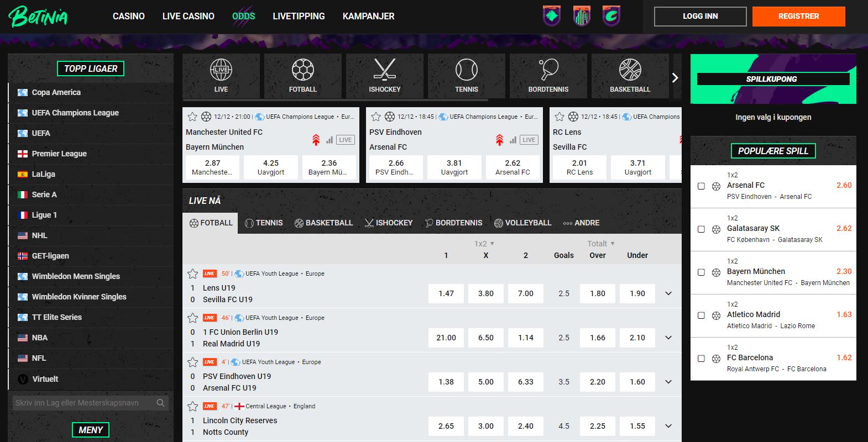
Task: Switch to the Tennis live tab
Action: coord(264,223)
